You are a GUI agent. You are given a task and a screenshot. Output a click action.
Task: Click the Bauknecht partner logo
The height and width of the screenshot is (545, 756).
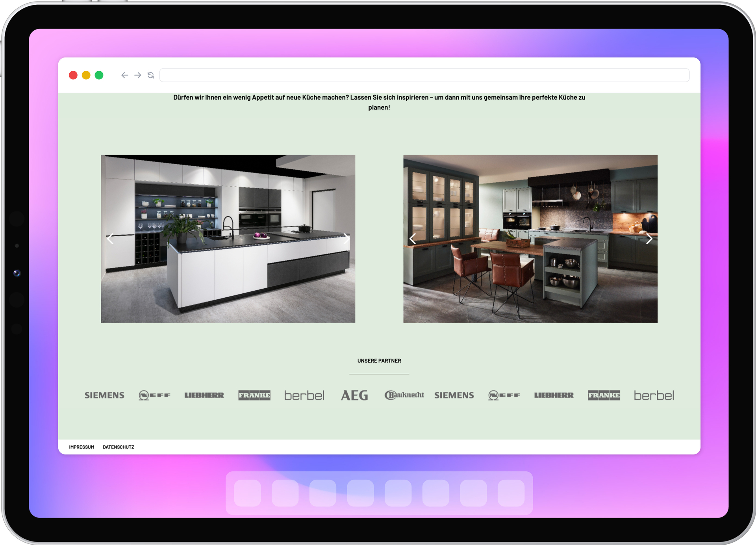click(x=404, y=395)
